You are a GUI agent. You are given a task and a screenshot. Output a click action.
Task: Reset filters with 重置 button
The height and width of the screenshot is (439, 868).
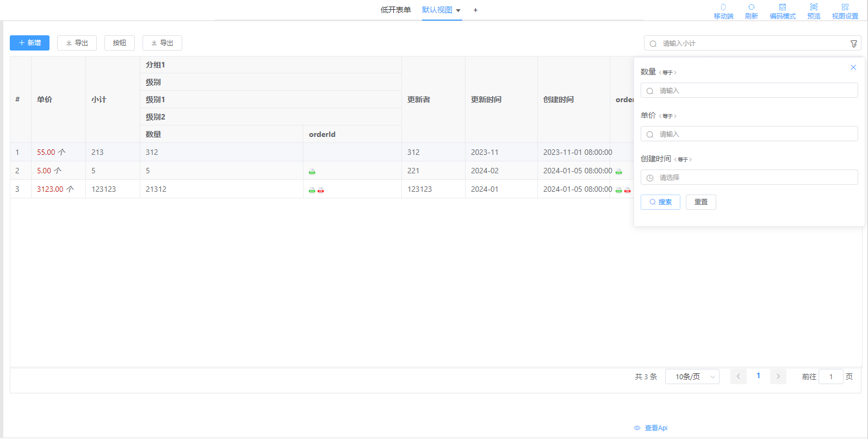[x=700, y=202]
